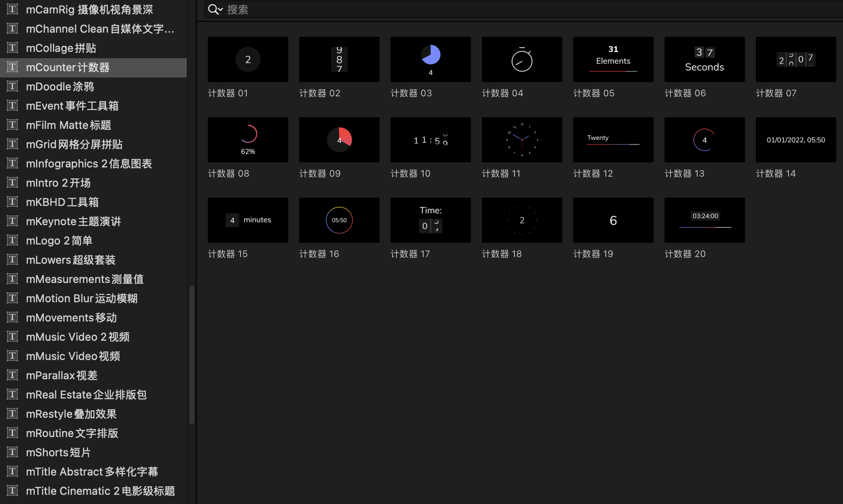Pick the 计数器 04 stopwatch thumbnail
This screenshot has width=843, height=504.
click(522, 59)
